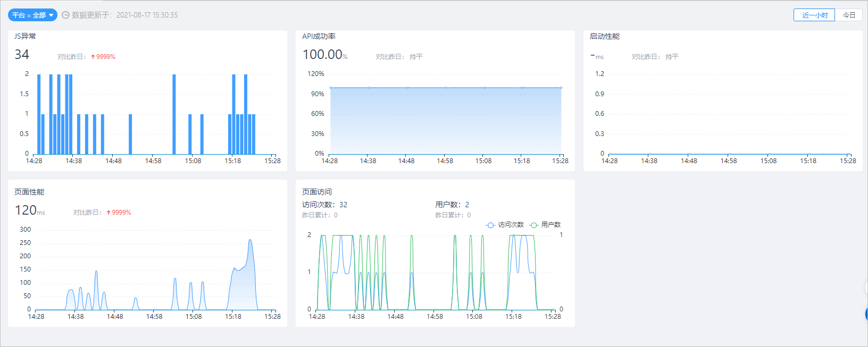Open the 平台 = 全部 filter dropdown
This screenshot has height=347, width=868.
[32, 15]
